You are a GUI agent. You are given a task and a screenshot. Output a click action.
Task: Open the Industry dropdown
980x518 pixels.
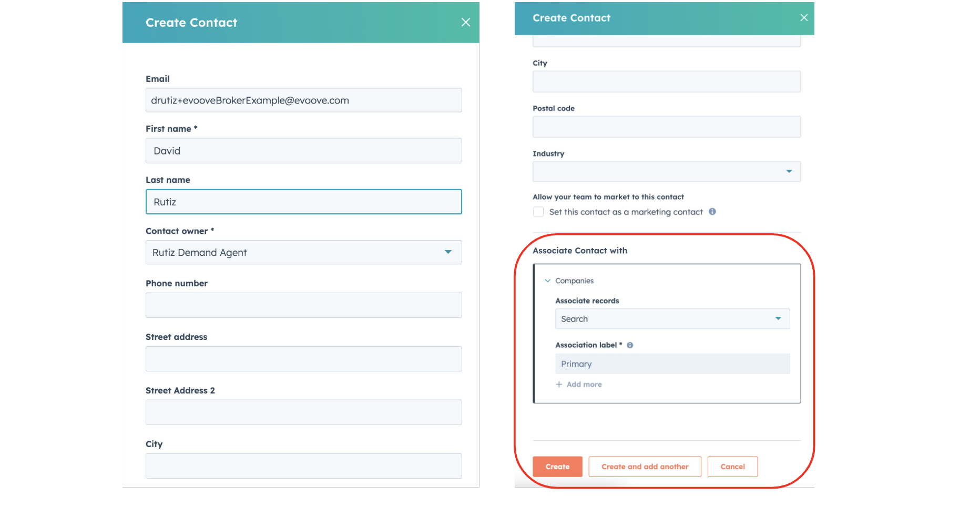[667, 171]
